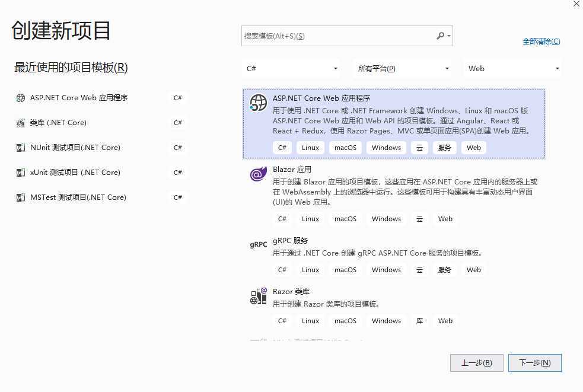
Task: Click the MSTest 测试项目 recent template icon
Action: pyautogui.click(x=20, y=197)
